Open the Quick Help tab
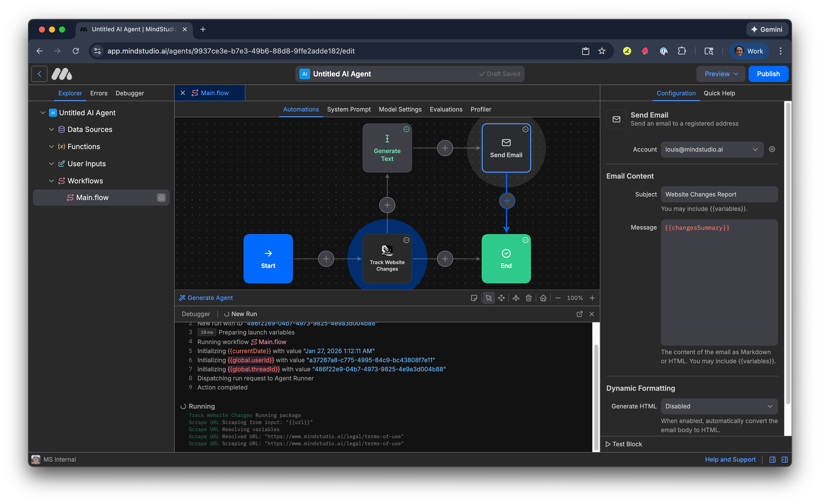820x504 pixels. point(719,93)
